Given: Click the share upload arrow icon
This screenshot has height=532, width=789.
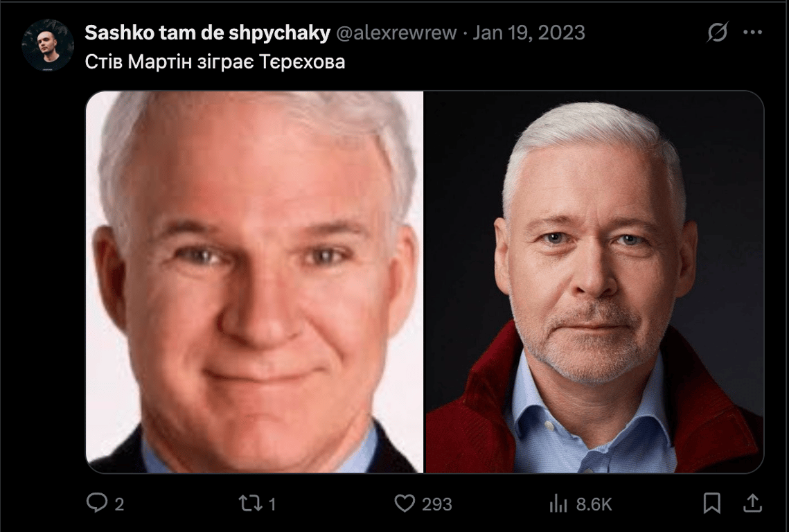Looking at the screenshot, I should [x=752, y=503].
